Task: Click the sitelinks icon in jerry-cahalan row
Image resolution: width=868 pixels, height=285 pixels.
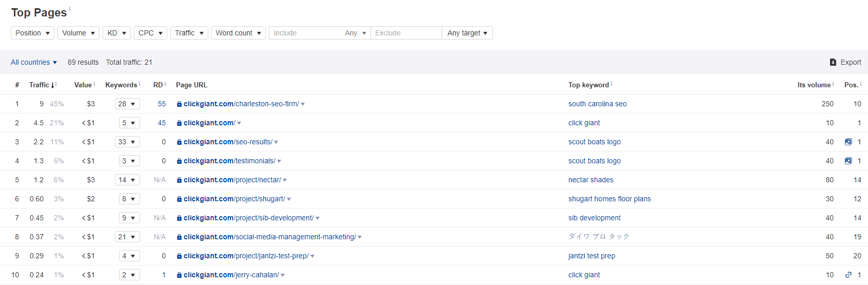Action: pos(849,275)
